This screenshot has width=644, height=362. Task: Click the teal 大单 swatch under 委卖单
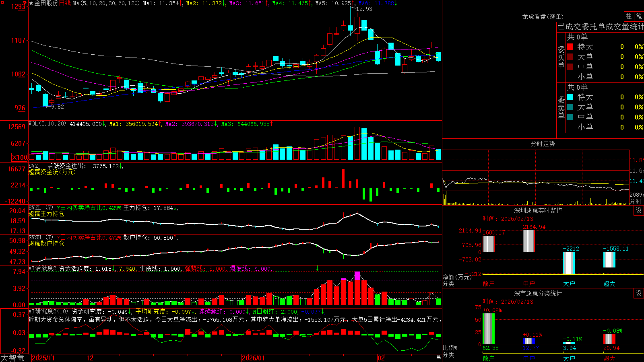[570, 107]
